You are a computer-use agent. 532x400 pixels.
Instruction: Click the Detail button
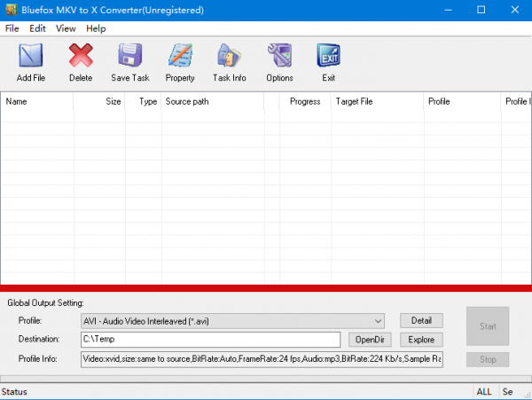coord(421,320)
